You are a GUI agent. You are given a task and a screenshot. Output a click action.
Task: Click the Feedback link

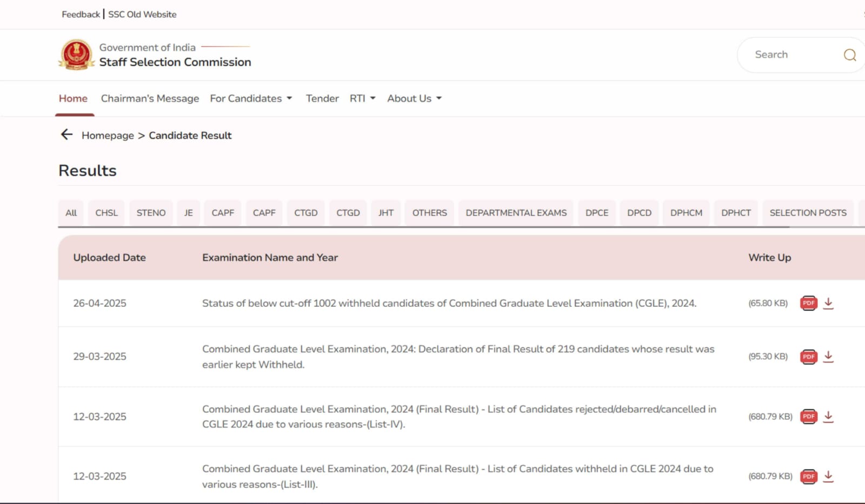[x=81, y=14]
